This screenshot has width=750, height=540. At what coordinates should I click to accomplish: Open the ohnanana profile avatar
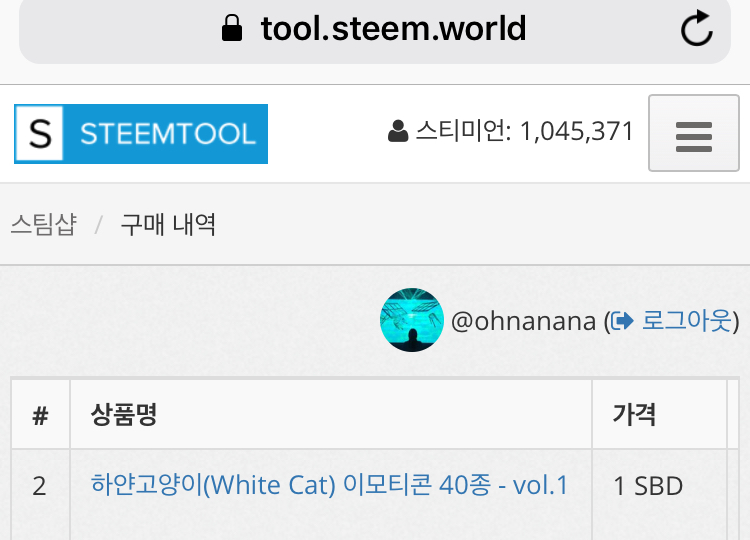(x=412, y=320)
